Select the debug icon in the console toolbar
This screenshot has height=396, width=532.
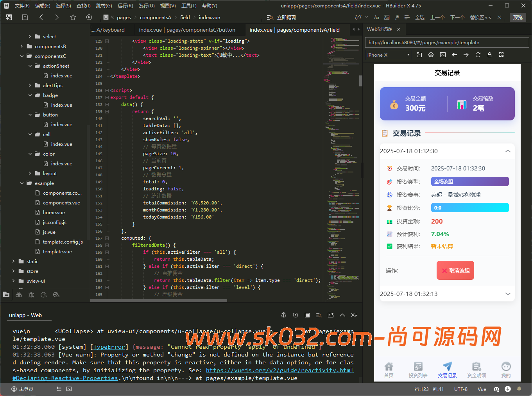(284, 315)
